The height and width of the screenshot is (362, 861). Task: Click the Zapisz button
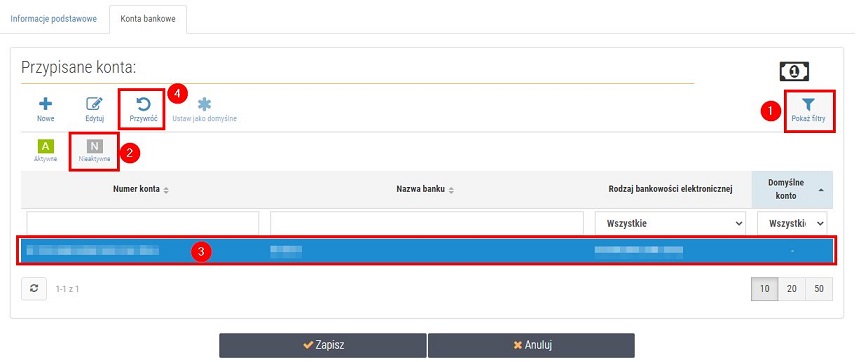(323, 345)
